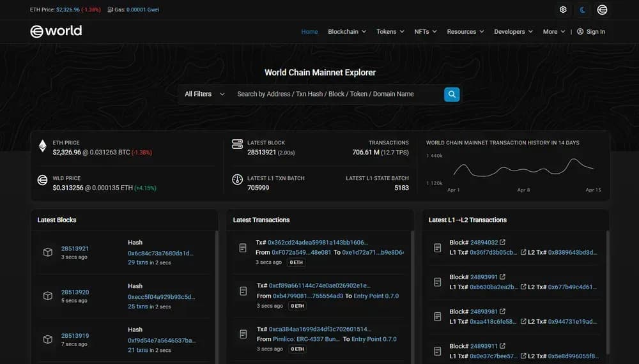Screen dimensions: 639x364
Task: Open external link icon next to Block# 24893911
Action: click(502, 346)
